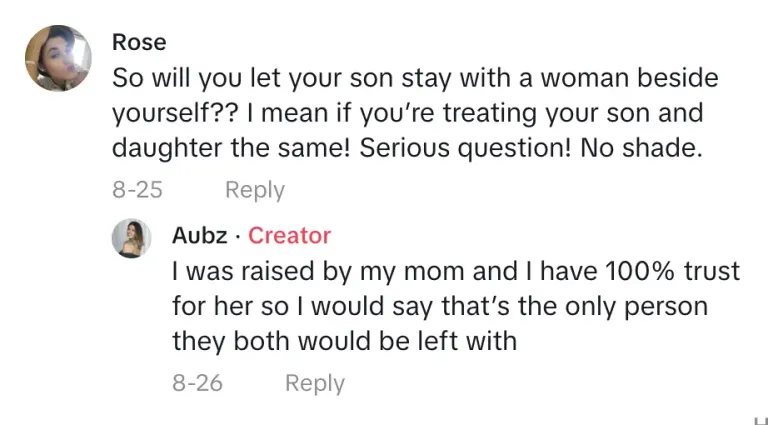The width and height of the screenshot is (768, 425).
Task: Click the line starting "yourself?? I mean"
Action: point(407,112)
